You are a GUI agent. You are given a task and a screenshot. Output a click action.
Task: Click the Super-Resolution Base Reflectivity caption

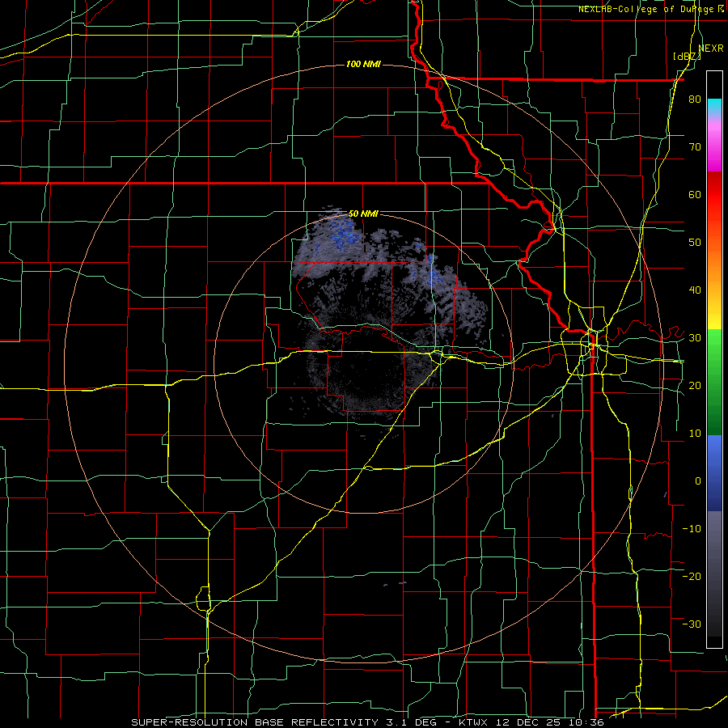[x=367, y=722]
